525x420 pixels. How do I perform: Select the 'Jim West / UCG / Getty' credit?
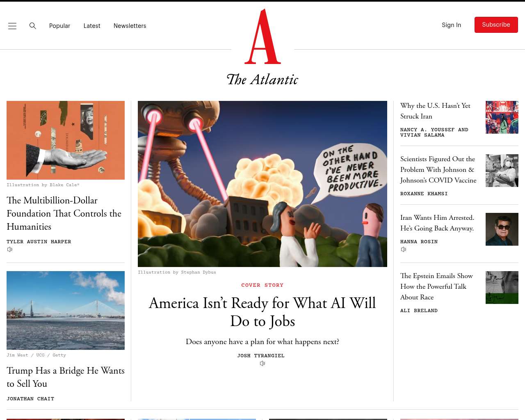click(x=36, y=355)
